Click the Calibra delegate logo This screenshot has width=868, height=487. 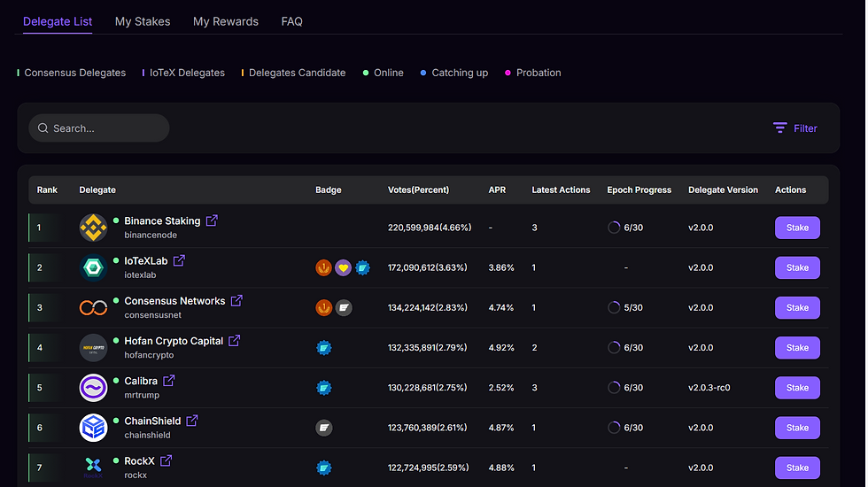(93, 388)
